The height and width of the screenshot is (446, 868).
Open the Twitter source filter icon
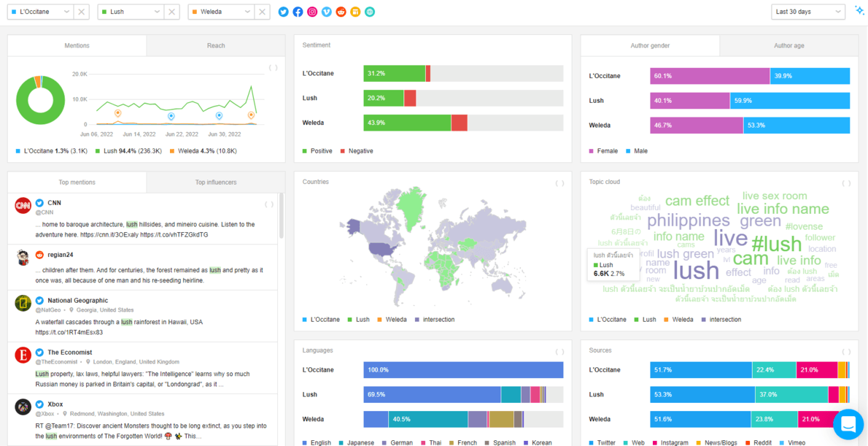[283, 12]
